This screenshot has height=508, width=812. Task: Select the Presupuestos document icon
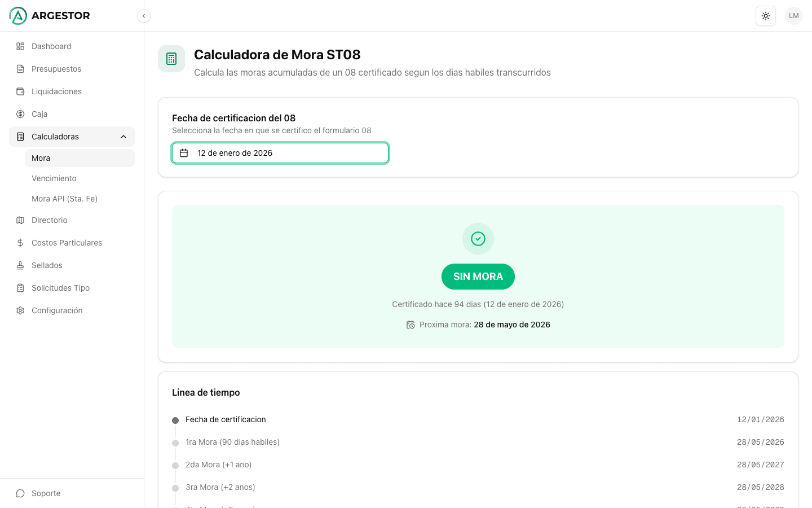tap(21, 69)
